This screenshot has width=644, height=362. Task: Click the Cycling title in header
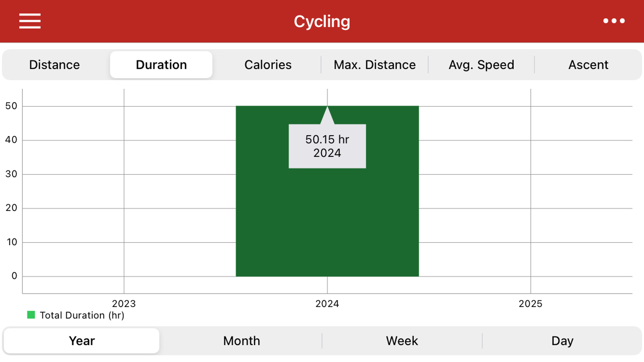[322, 21]
